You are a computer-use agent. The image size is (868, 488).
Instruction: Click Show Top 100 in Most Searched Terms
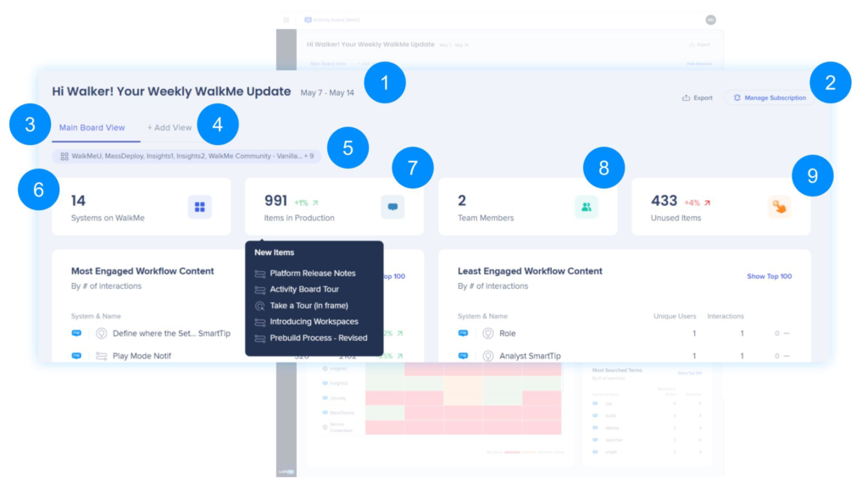click(690, 374)
